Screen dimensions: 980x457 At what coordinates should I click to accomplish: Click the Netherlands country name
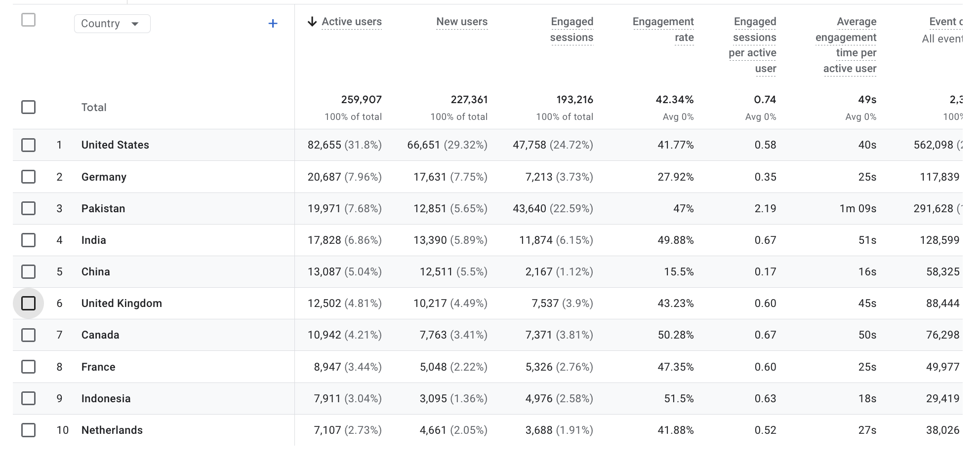coord(112,430)
